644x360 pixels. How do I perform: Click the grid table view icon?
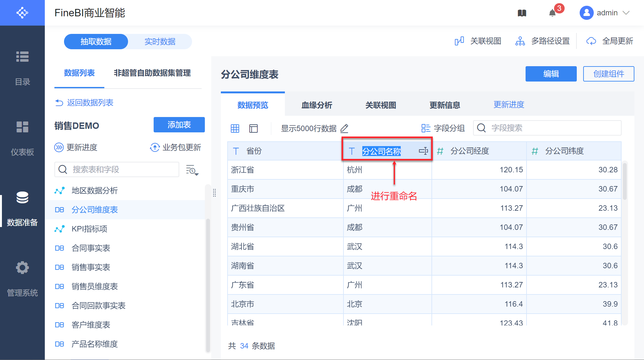point(235,129)
